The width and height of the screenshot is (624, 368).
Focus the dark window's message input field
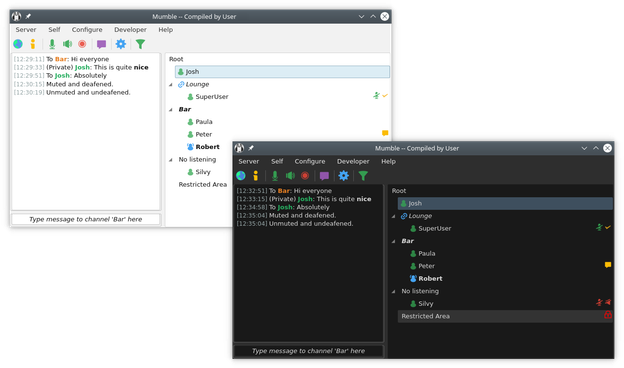(308, 351)
